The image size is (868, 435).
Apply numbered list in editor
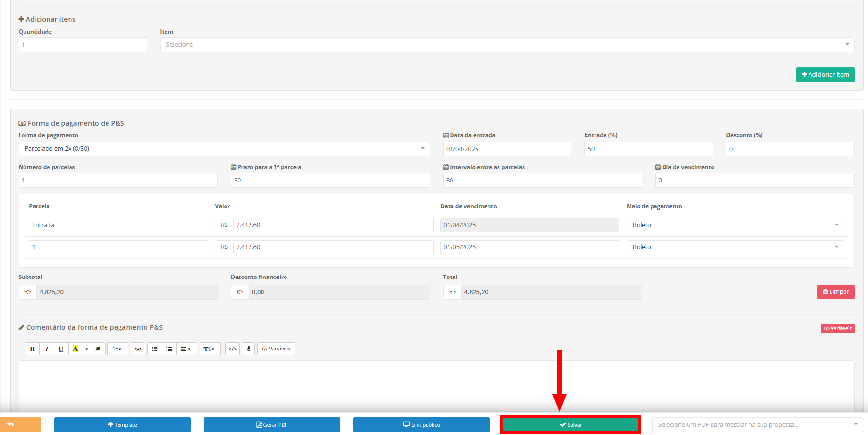169,349
